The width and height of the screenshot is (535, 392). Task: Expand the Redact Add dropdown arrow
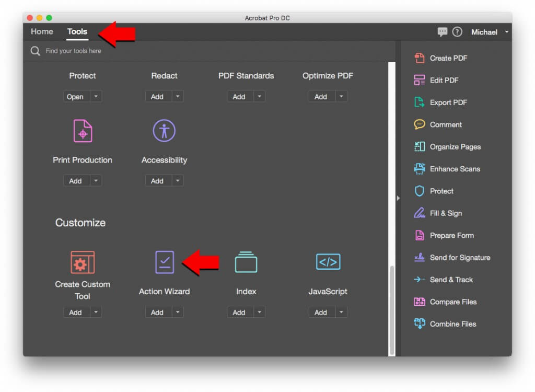[x=178, y=97]
